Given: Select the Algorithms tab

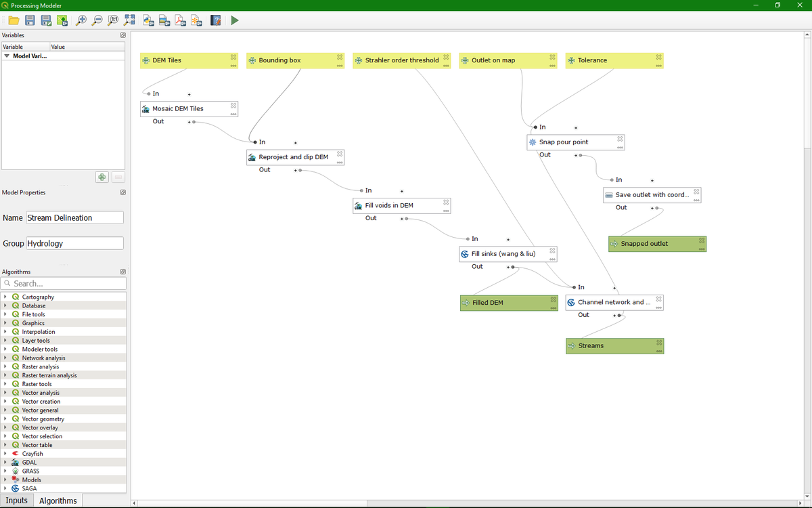Looking at the screenshot, I should pos(58,501).
